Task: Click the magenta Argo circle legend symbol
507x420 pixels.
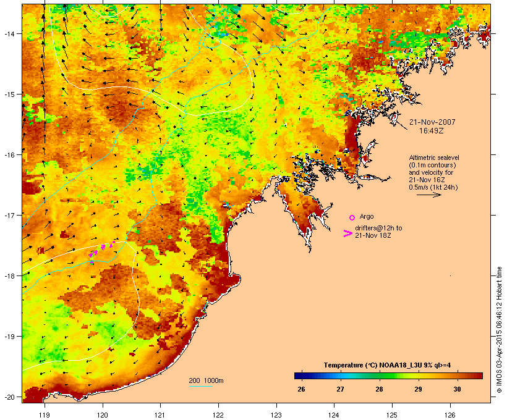Action: coord(352,217)
